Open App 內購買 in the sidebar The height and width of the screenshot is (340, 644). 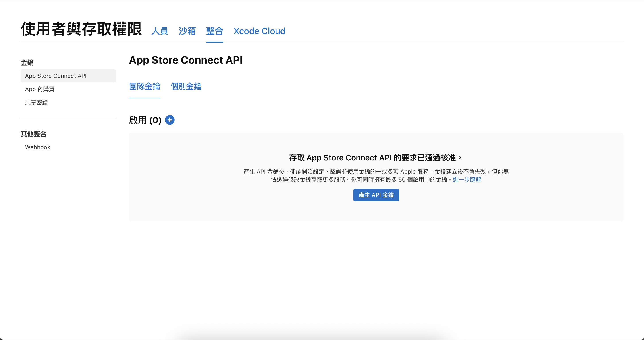click(40, 89)
